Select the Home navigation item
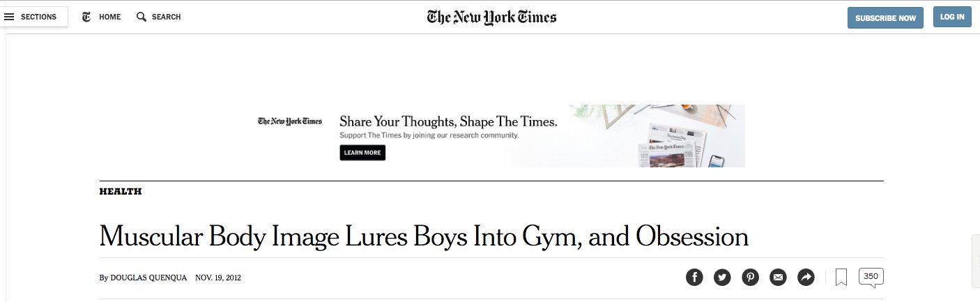 (109, 17)
